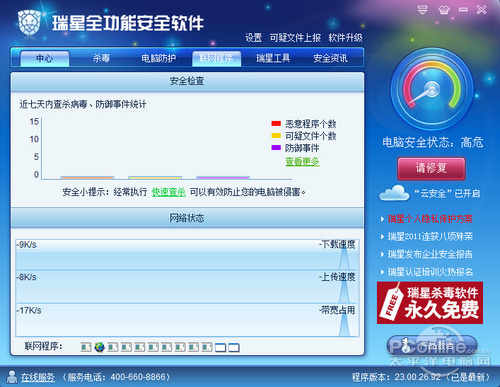Minimize the Rising security window
The width and height of the screenshot is (500, 387).
coord(463,10)
